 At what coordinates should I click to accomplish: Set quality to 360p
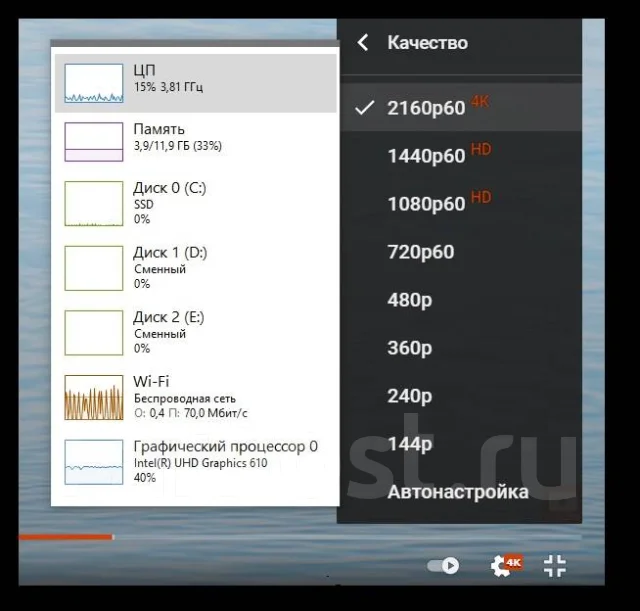click(x=461, y=347)
